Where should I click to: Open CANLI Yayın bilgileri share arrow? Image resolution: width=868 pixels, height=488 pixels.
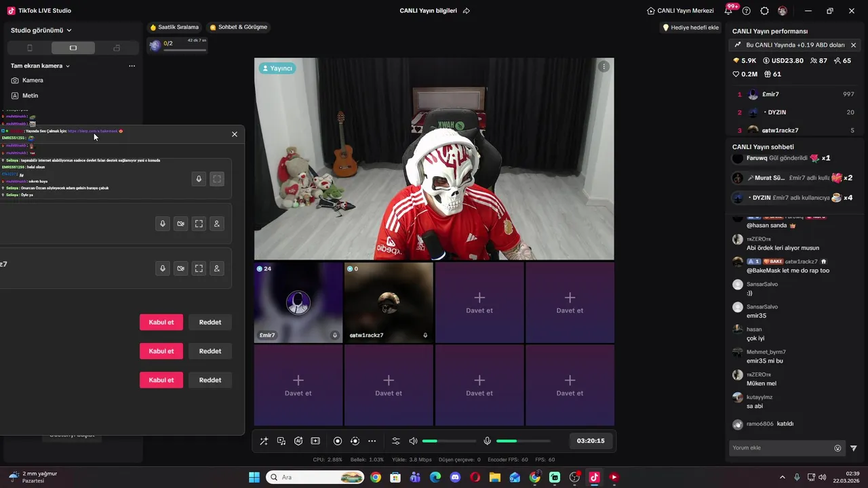point(467,11)
